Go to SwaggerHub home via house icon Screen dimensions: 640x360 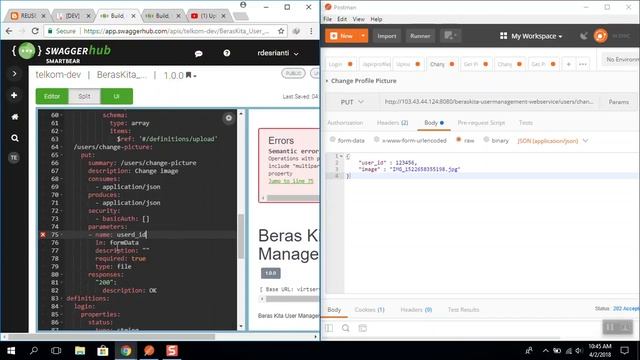coord(15,117)
